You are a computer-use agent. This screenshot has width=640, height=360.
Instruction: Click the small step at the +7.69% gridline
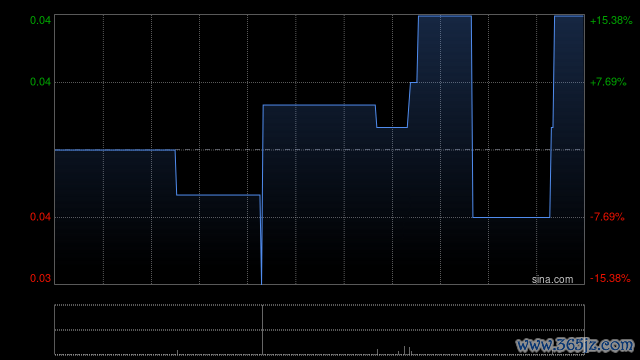413,82
